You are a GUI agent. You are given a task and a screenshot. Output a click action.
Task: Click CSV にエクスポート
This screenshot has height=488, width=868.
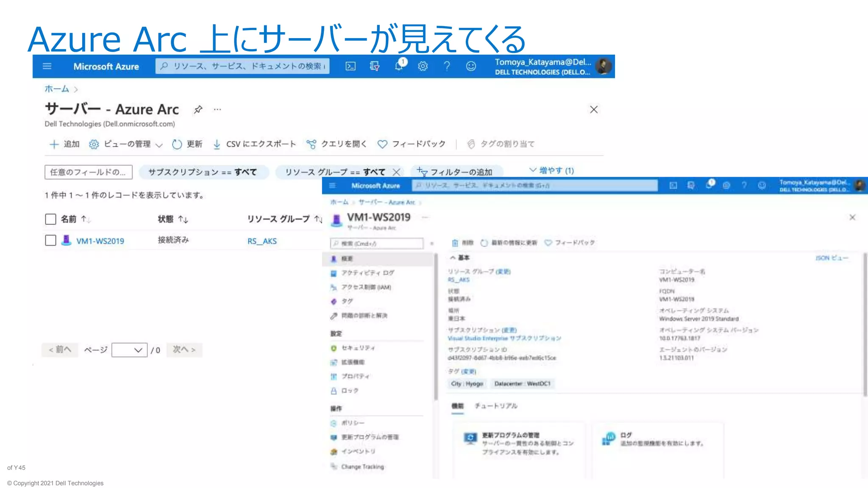click(x=254, y=144)
